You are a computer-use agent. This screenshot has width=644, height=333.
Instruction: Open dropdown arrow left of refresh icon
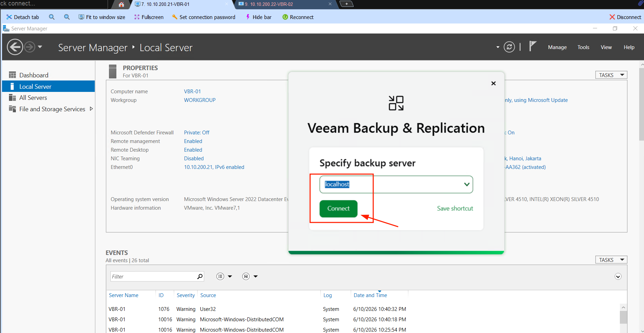click(498, 47)
